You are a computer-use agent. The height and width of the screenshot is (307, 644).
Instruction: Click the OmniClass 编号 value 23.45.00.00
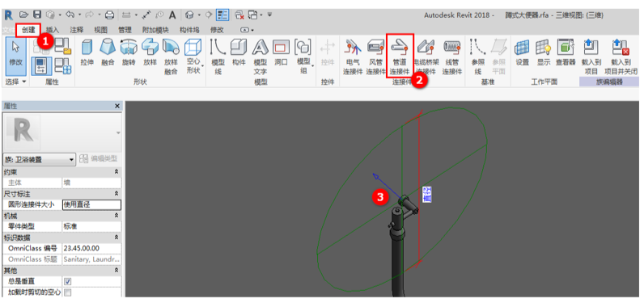(x=91, y=248)
